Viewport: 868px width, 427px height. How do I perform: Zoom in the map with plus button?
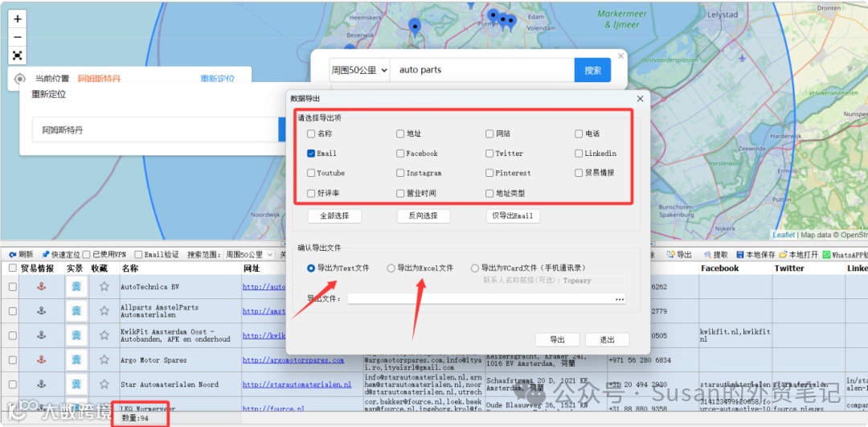point(18,18)
